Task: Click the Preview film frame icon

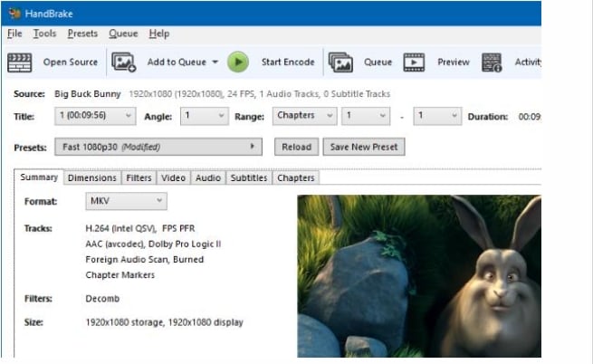Action: 414,62
